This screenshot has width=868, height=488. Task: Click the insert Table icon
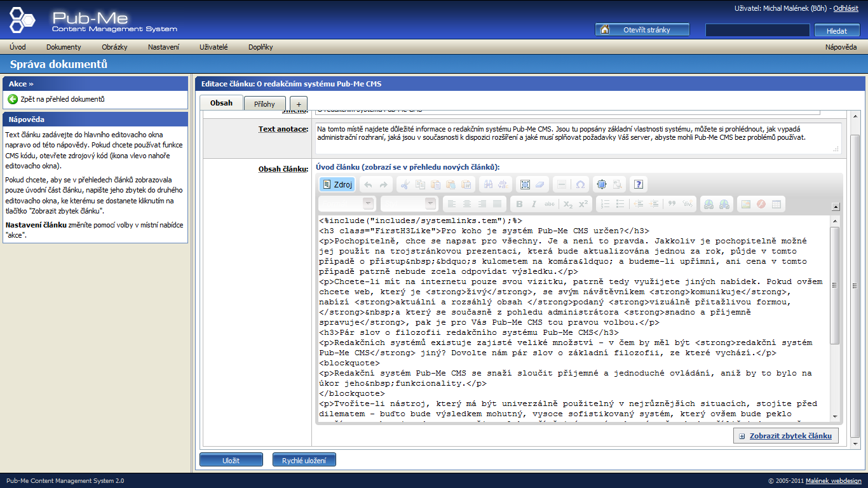tap(776, 203)
